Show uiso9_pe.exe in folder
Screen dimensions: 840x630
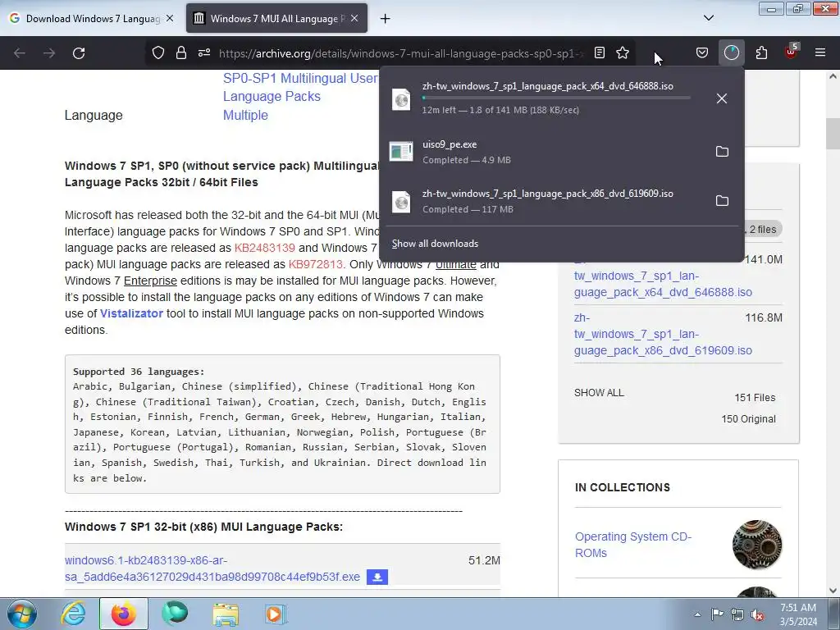(x=722, y=152)
